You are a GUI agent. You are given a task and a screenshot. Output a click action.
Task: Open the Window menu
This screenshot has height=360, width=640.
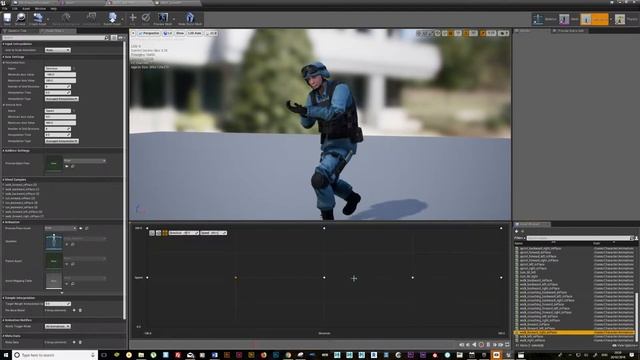coord(40,8)
